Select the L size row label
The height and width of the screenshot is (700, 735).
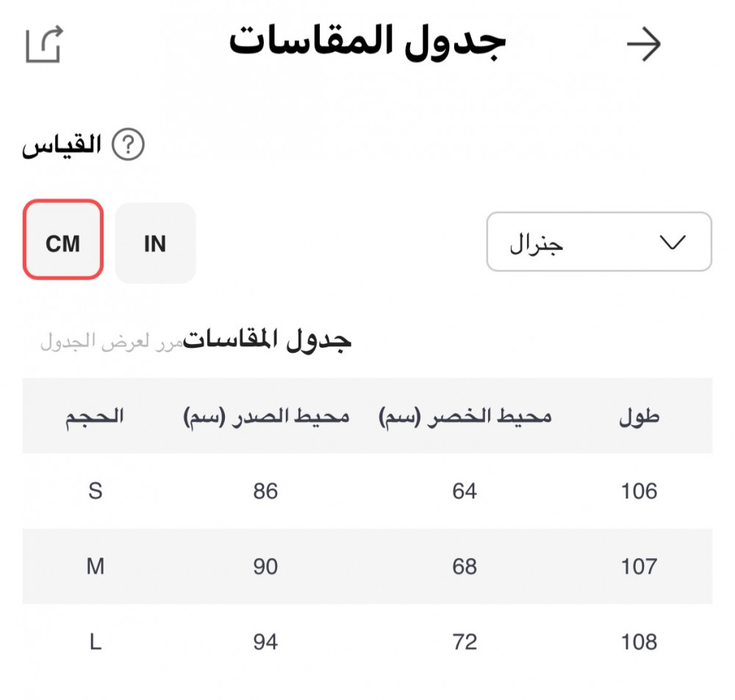tap(95, 642)
